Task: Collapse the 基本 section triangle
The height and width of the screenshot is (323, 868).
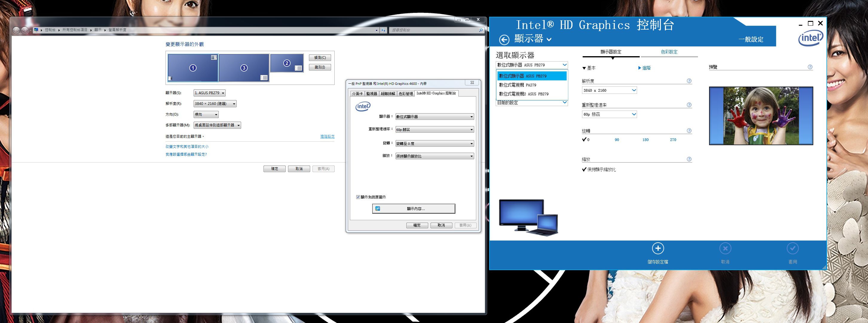Action: pyautogui.click(x=584, y=68)
